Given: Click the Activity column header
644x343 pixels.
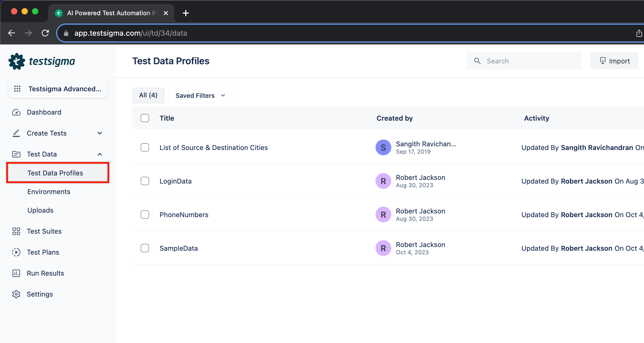Looking at the screenshot, I should [537, 118].
